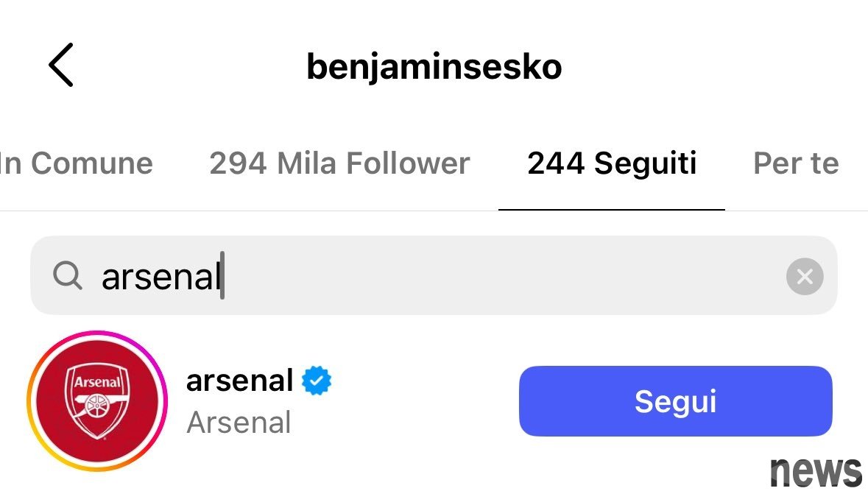Click the blue verified badge next to arsenal

point(317,381)
